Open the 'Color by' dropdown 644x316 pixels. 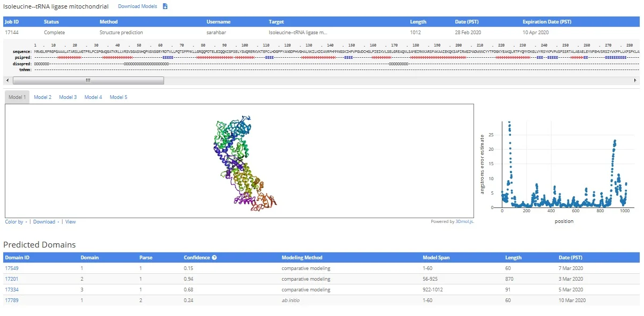point(15,221)
